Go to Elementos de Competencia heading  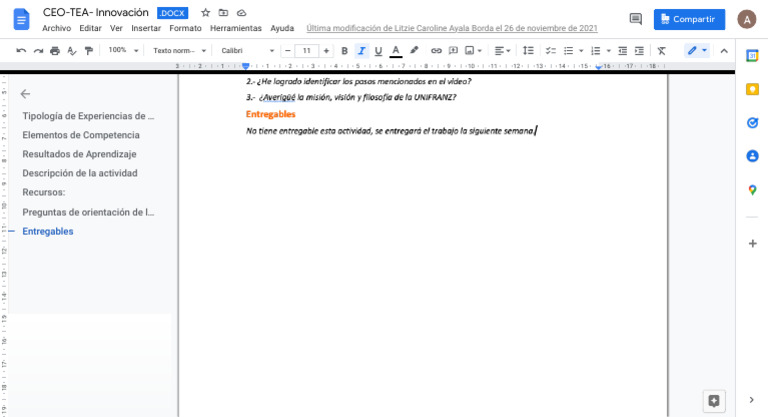[x=81, y=135]
